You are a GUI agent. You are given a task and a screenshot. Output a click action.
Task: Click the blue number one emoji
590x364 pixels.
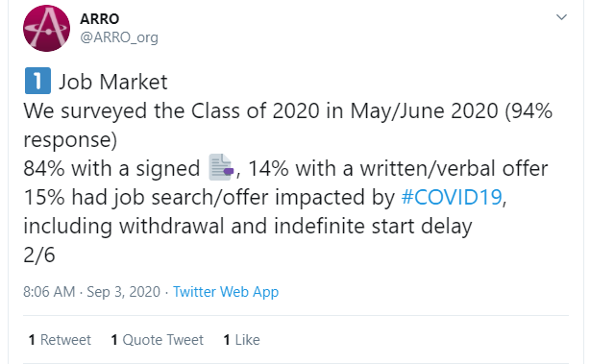(37, 81)
